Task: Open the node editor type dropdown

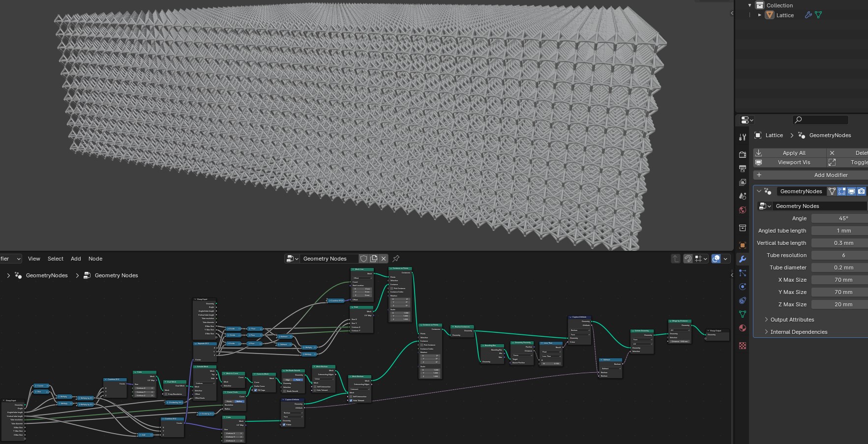Action: click(x=11, y=259)
